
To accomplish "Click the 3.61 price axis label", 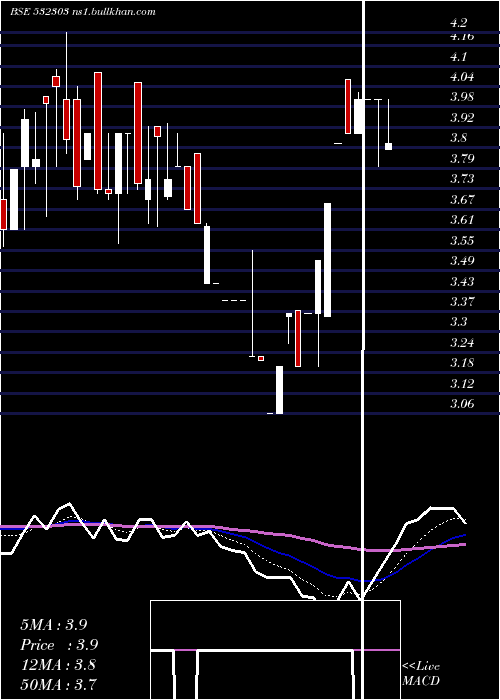I will point(462,220).
